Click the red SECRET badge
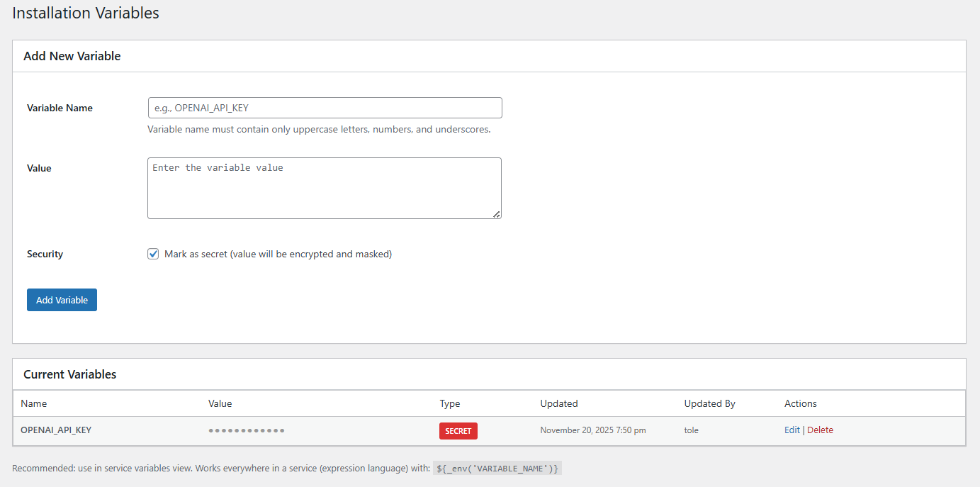The height and width of the screenshot is (487, 980). (458, 430)
